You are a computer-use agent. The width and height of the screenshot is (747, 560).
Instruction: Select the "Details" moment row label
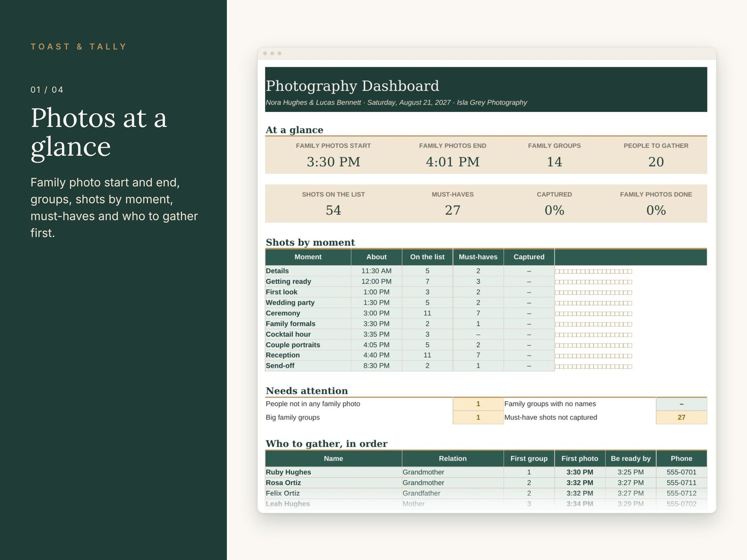pos(277,271)
